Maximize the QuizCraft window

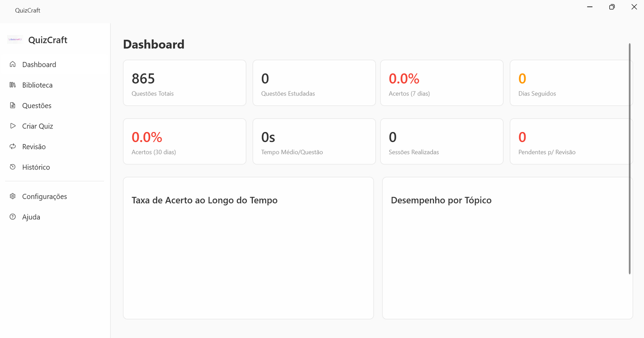[x=612, y=7]
